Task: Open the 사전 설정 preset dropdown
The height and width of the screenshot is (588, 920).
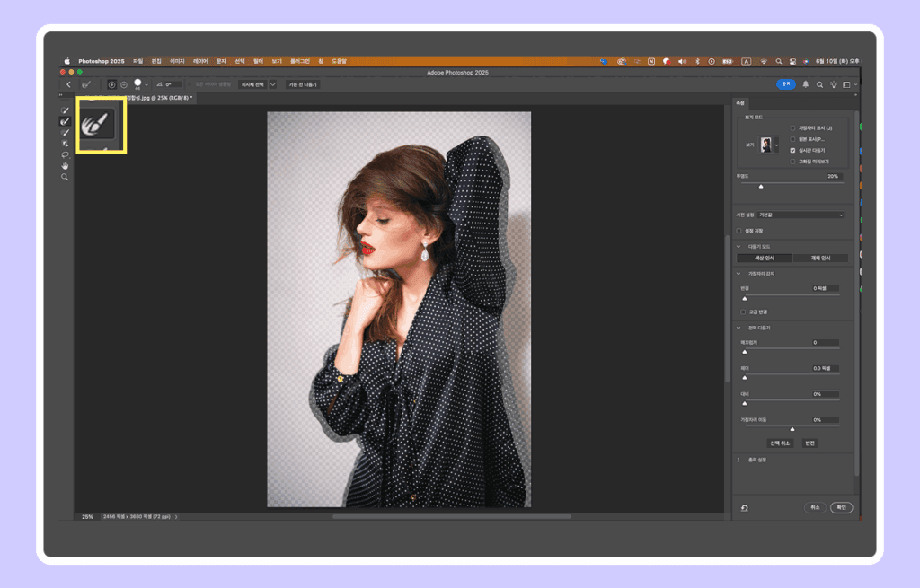Action: 801,215
